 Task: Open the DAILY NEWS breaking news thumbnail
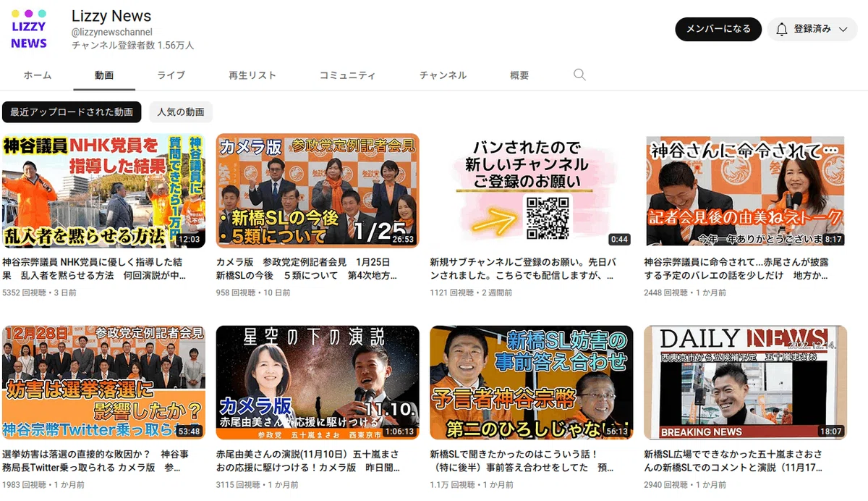click(x=745, y=382)
